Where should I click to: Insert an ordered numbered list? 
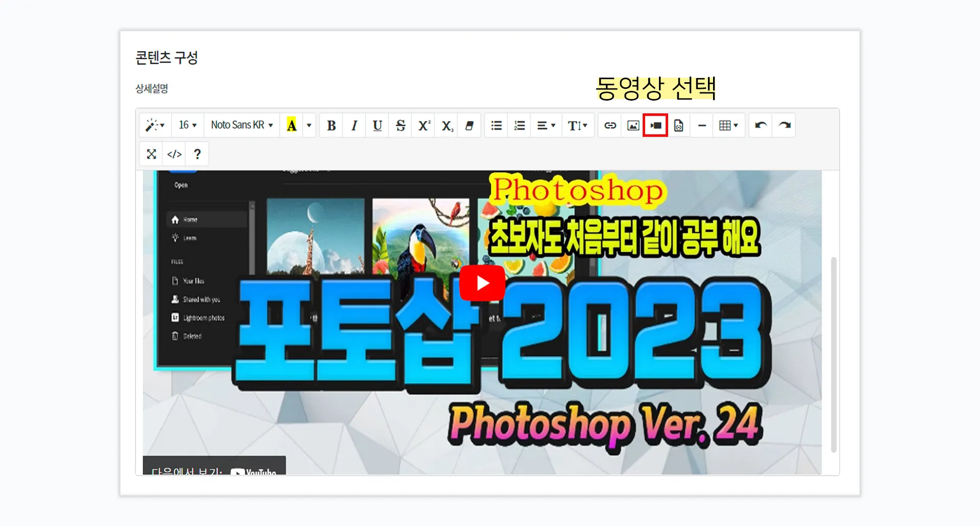519,125
